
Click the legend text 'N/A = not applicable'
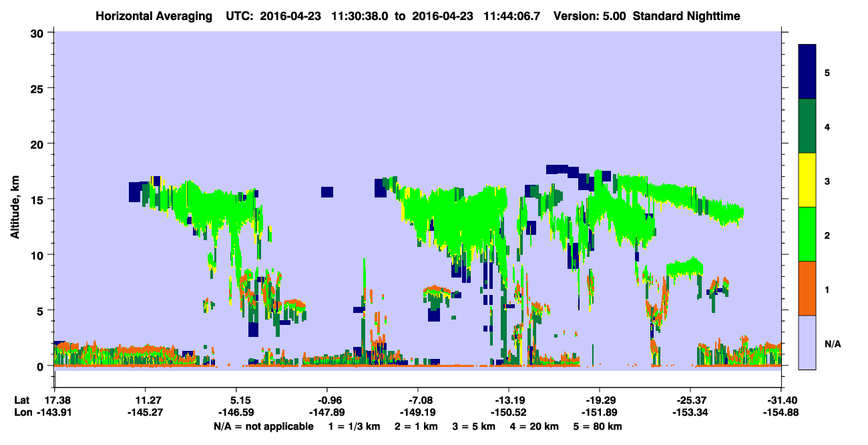pyautogui.click(x=263, y=426)
